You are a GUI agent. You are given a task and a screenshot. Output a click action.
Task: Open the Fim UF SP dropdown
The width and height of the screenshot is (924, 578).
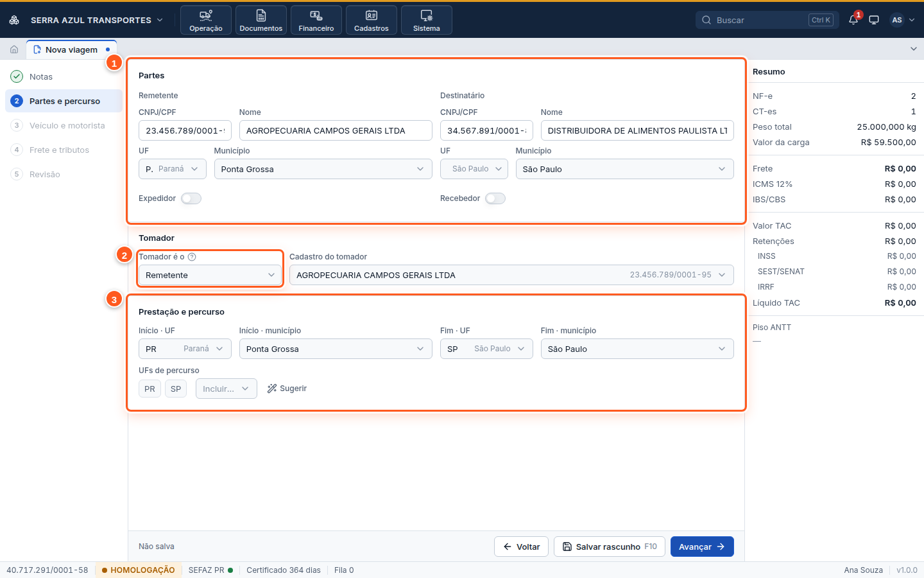click(x=486, y=349)
